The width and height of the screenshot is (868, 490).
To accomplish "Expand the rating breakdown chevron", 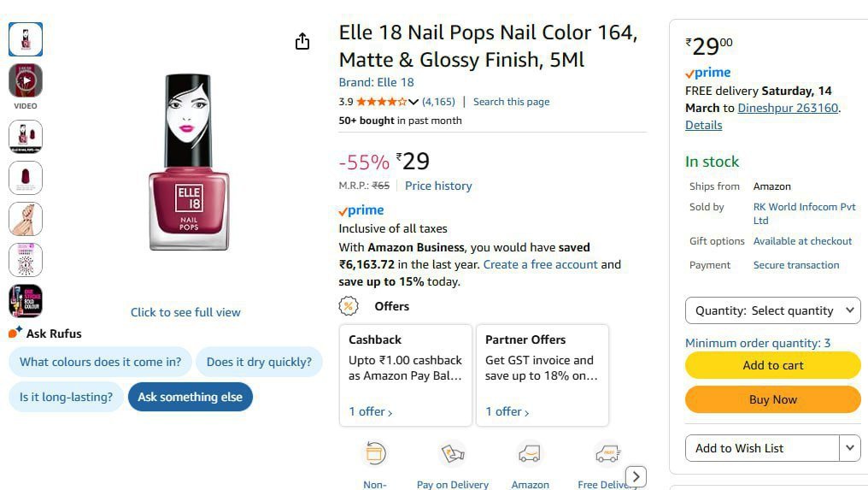I will point(413,102).
